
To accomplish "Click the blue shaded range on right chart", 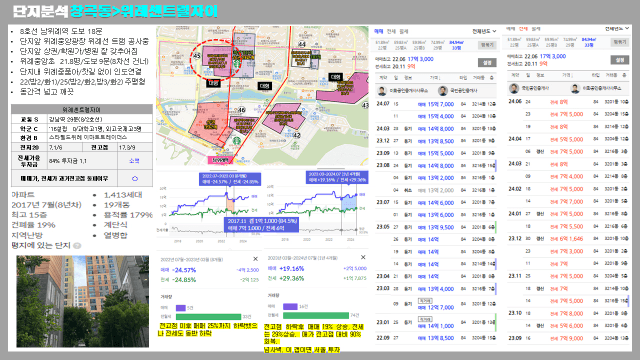I will tap(349, 202).
